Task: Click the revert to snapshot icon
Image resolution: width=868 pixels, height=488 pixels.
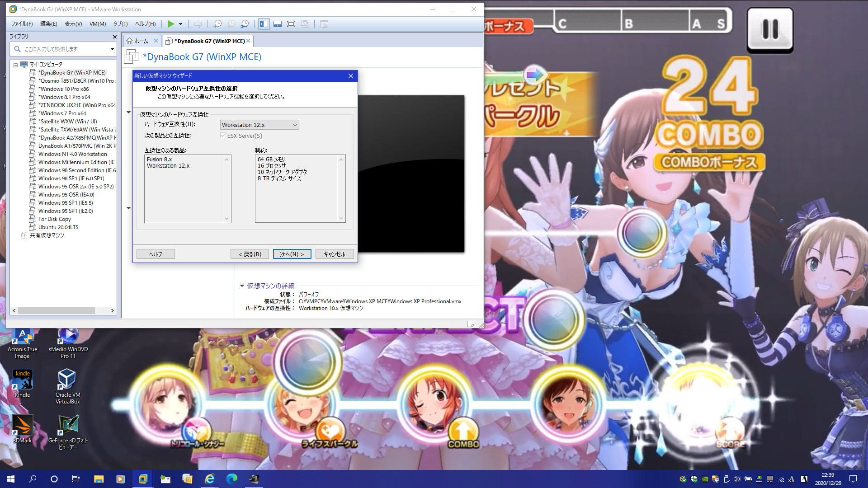Action: 231,24
